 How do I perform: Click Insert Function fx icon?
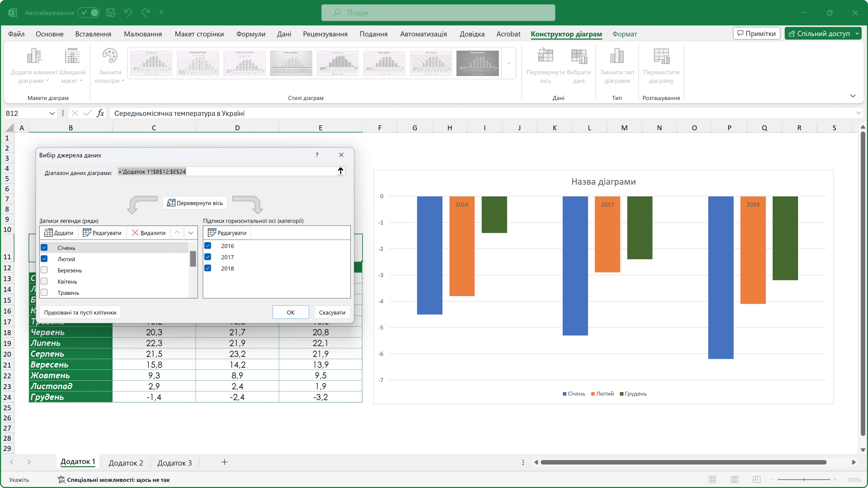click(100, 113)
